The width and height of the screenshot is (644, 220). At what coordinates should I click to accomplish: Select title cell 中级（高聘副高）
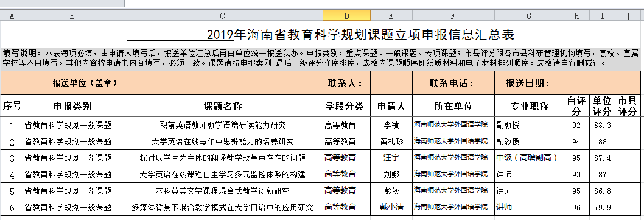point(530,158)
